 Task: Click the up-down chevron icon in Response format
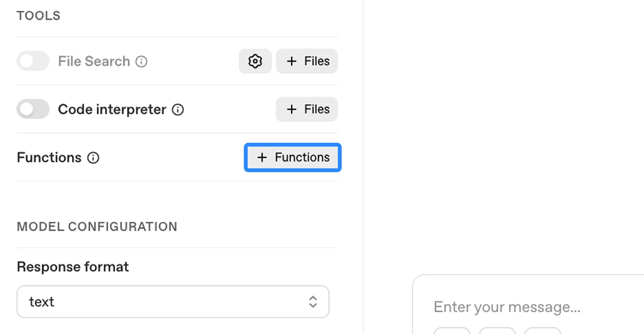click(313, 302)
